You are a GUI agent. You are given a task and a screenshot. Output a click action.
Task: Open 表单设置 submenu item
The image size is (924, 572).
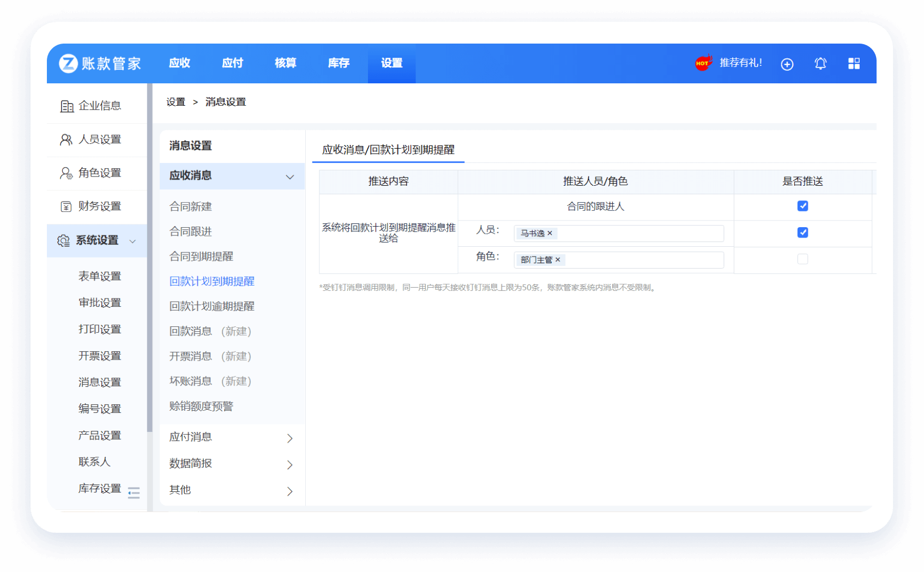click(100, 276)
